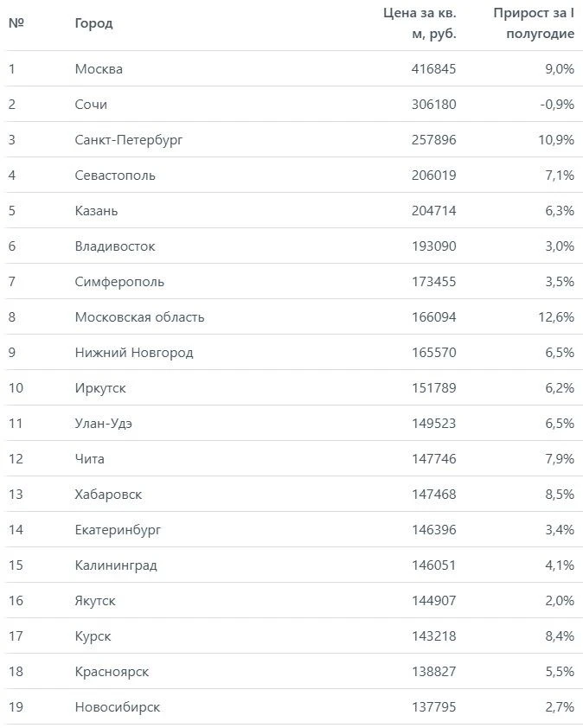Click the Хабаровск city name
Screen dimensions: 583x728
pos(108,495)
